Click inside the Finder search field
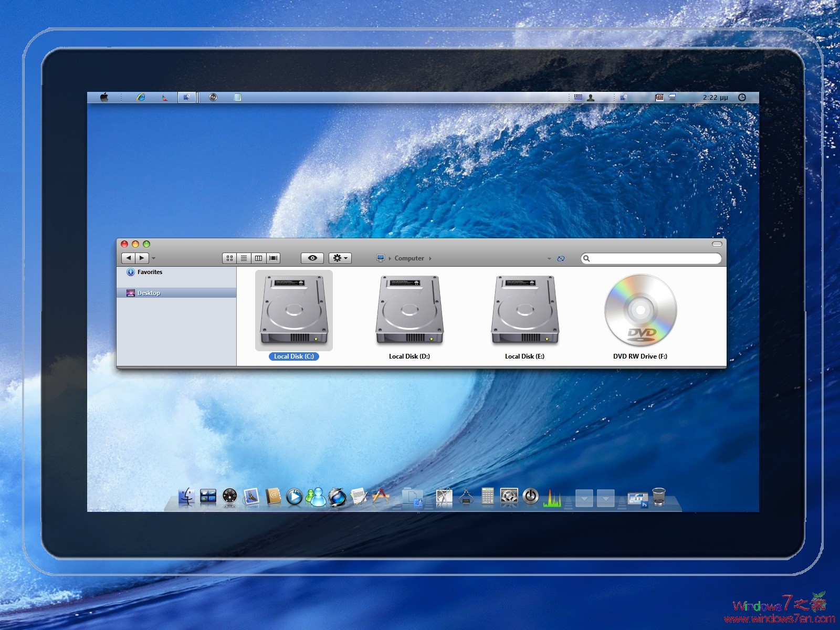 tap(651, 258)
